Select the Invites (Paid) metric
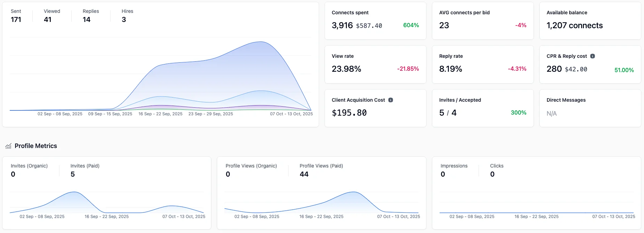 coord(85,170)
